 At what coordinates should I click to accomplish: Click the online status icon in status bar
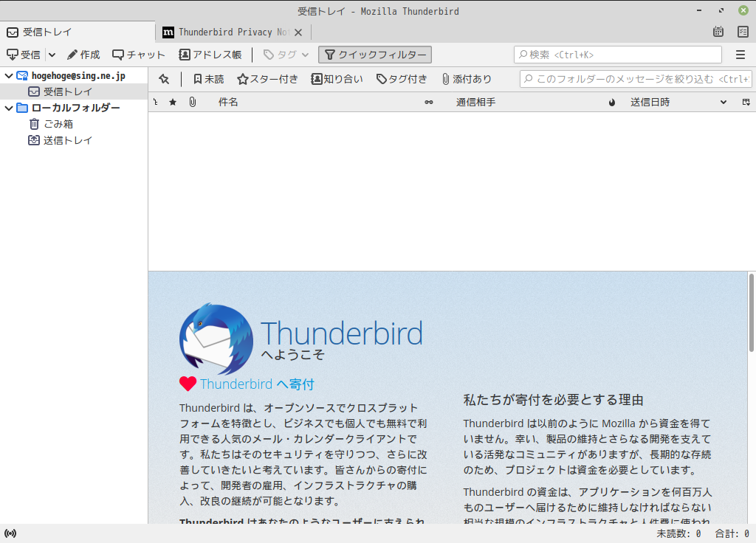pos(10,533)
